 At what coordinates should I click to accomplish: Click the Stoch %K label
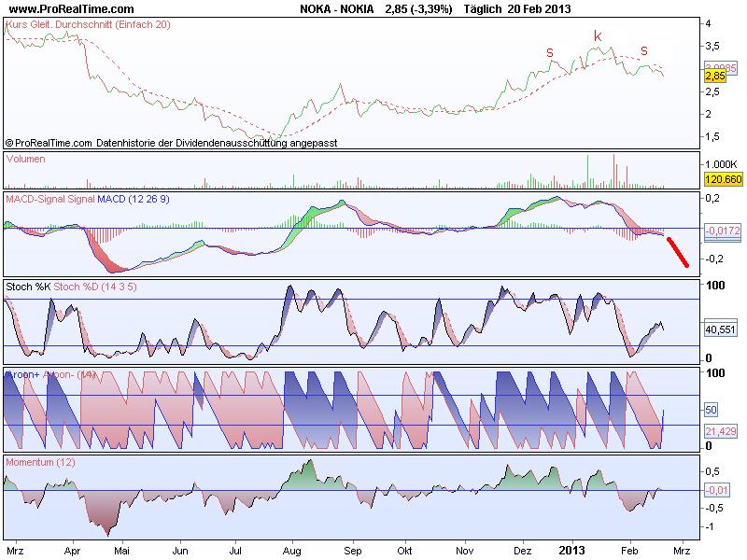pos(28,287)
